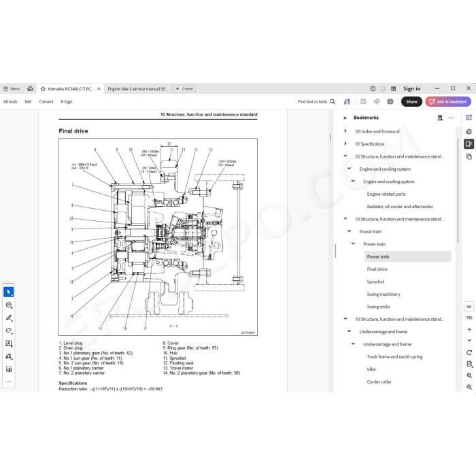Pick the sign/stamp tool
The height and width of the screenshot is (476, 476).
coord(8,356)
